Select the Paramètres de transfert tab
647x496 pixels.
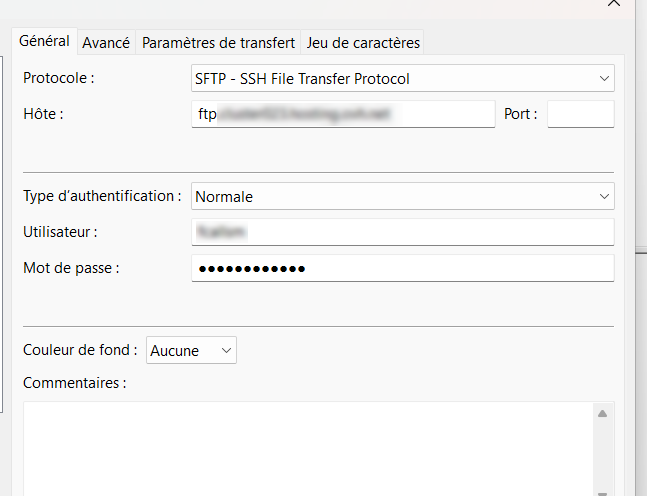pyautogui.click(x=218, y=43)
